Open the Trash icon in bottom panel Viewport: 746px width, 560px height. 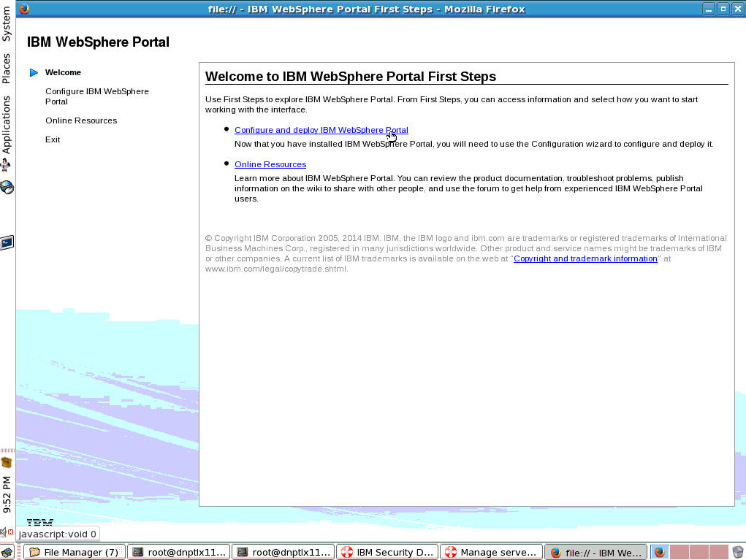[x=737, y=552]
